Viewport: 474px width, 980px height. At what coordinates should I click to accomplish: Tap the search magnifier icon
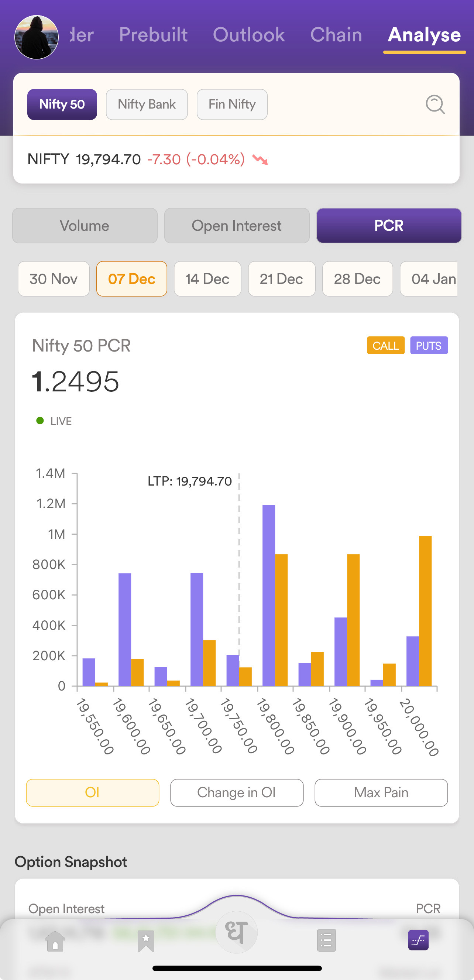pyautogui.click(x=435, y=104)
